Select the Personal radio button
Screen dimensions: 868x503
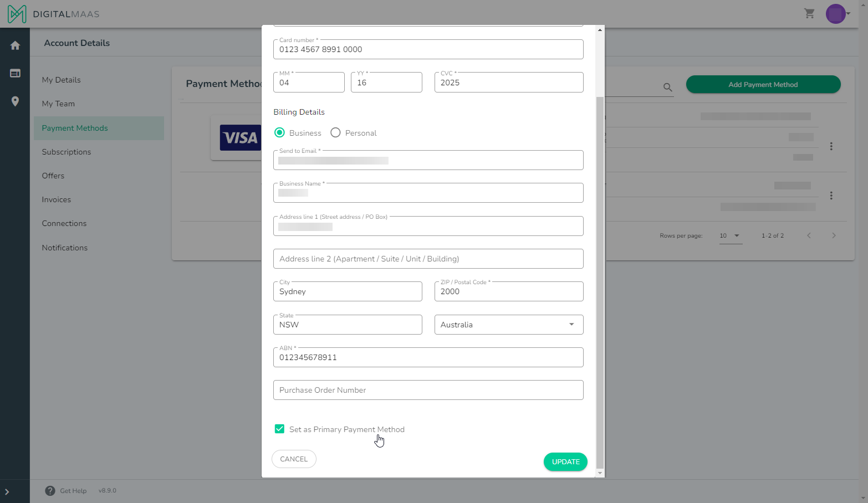click(335, 133)
